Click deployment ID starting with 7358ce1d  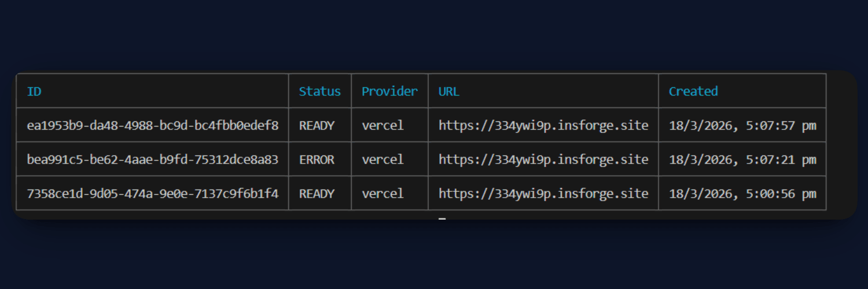pyautogui.click(x=153, y=194)
